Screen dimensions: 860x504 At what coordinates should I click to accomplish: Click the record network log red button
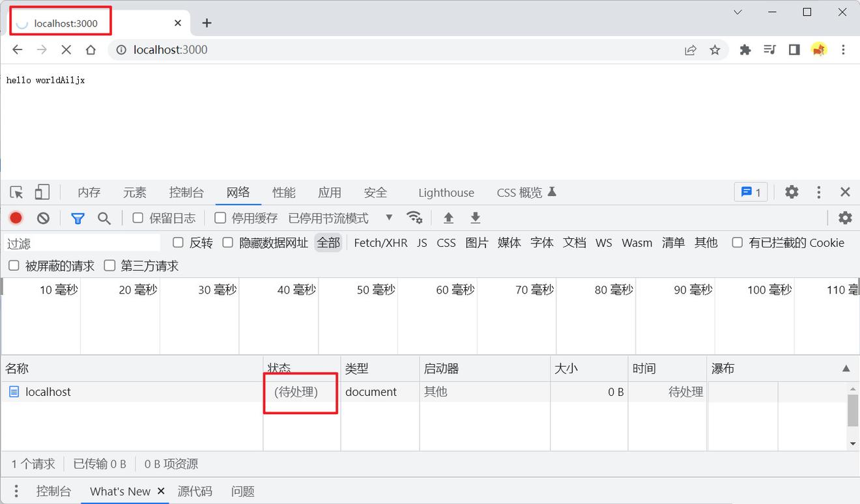point(16,218)
